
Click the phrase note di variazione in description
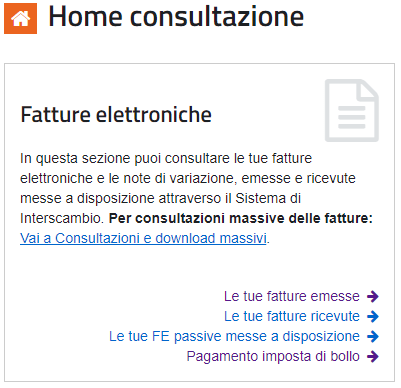tap(178, 178)
